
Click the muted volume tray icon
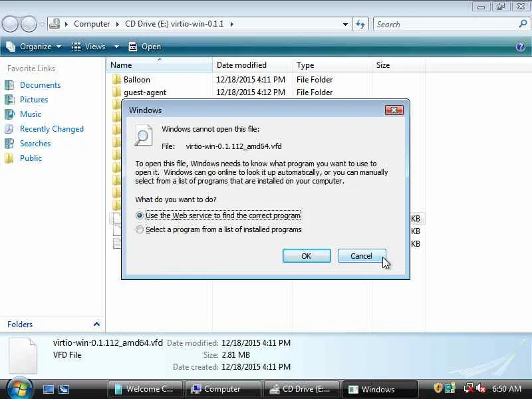(480, 388)
